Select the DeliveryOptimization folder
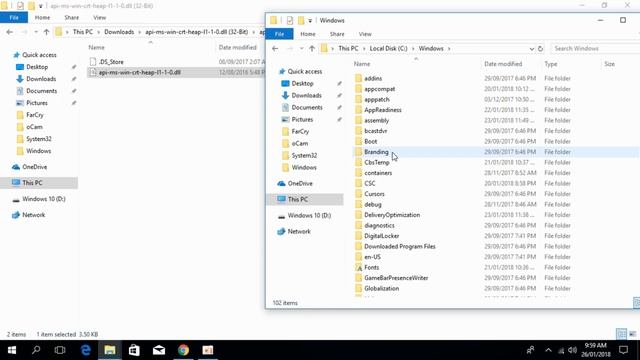Image resolution: width=640 pixels, height=360 pixels. pyautogui.click(x=392, y=215)
